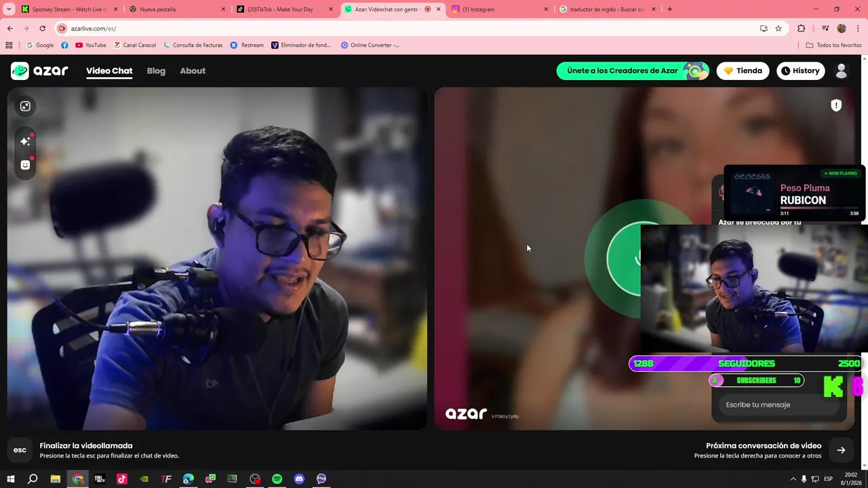Open the YouTube bookmark
The image size is (868, 488).
[x=91, y=45]
